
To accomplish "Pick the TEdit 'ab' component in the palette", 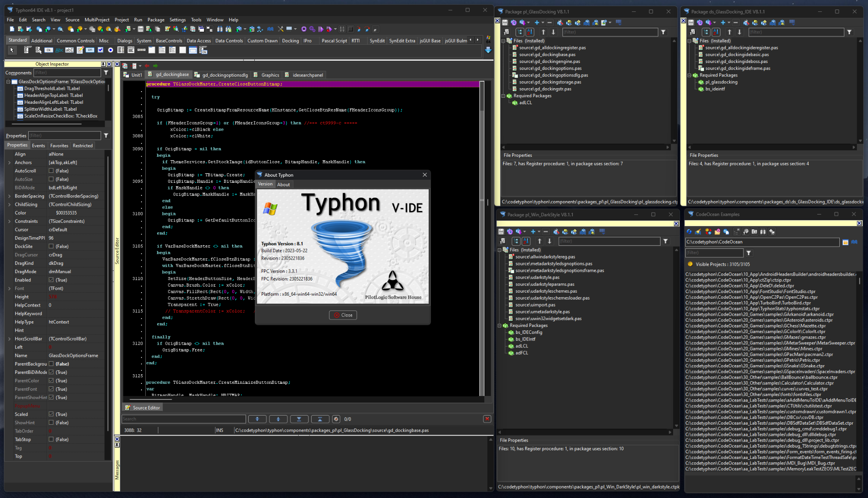I will coord(69,50).
